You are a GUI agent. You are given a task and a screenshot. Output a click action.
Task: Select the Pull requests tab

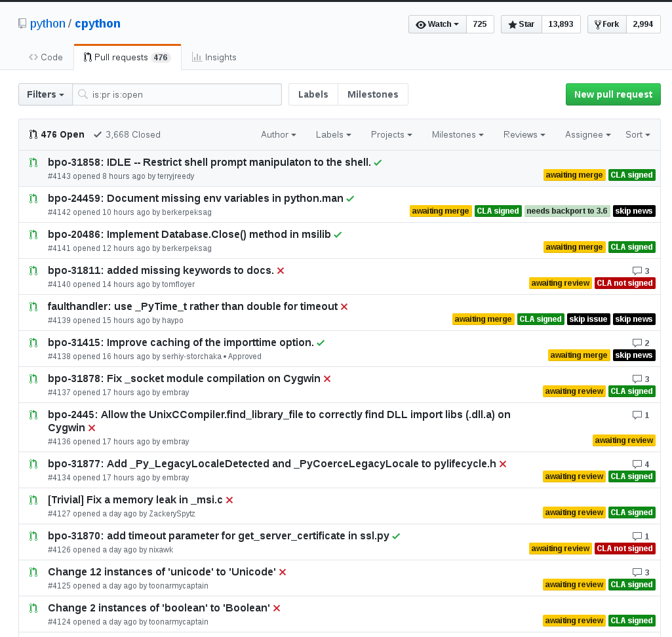click(127, 57)
